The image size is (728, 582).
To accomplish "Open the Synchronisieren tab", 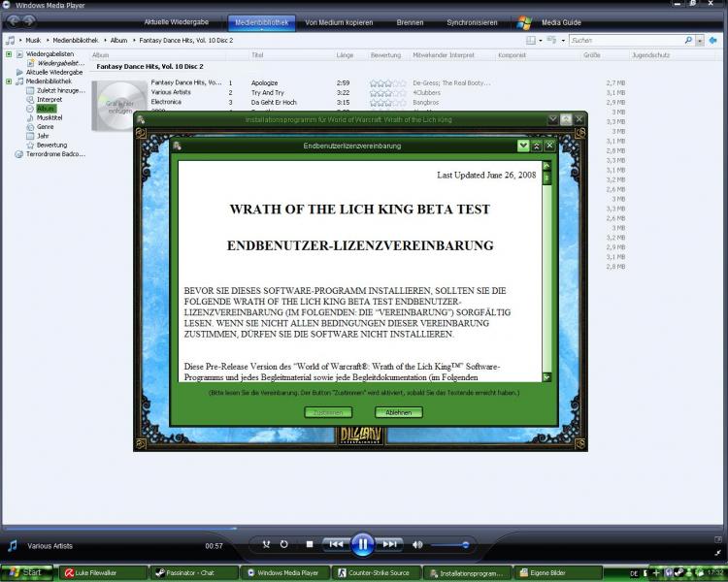I will tap(472, 22).
